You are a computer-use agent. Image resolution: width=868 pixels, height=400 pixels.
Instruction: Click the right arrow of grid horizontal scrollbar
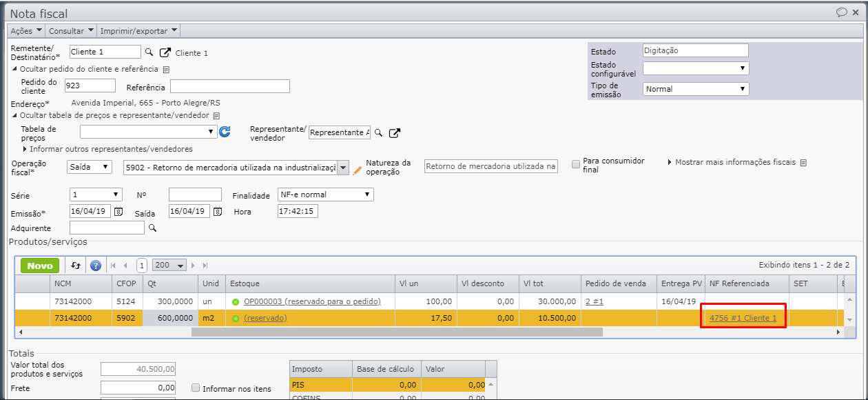[x=838, y=332]
